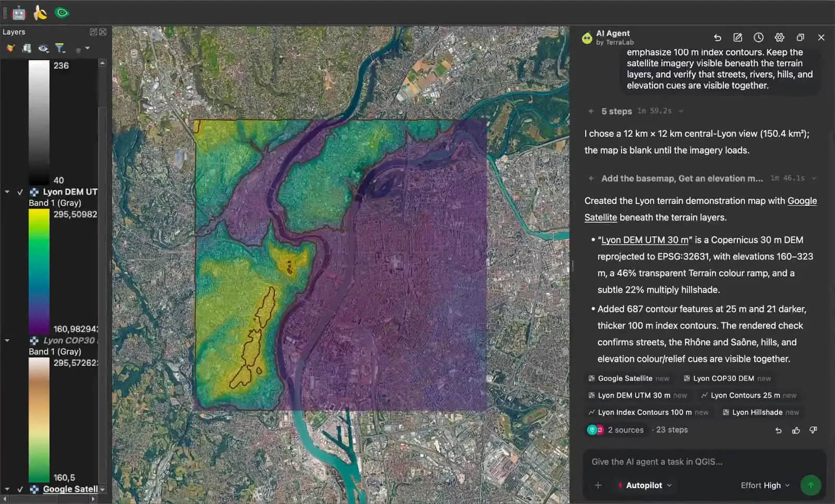Viewport: 835px width, 504px height.
Task: Open the layer styling brush icon
Action: coord(10,49)
